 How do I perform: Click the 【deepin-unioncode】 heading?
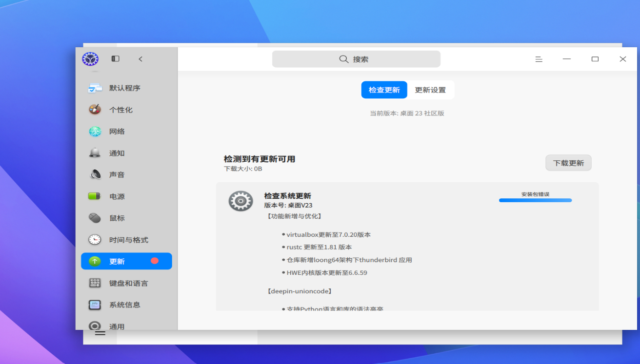click(300, 291)
